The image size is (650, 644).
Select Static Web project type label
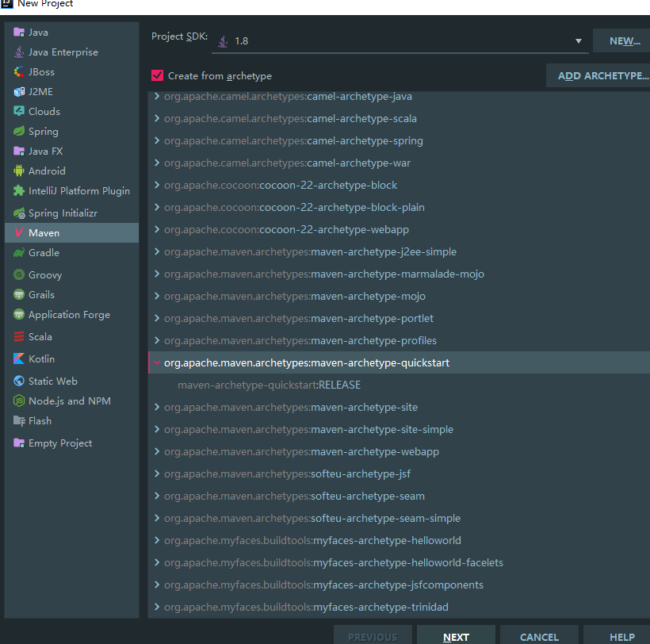coord(52,381)
